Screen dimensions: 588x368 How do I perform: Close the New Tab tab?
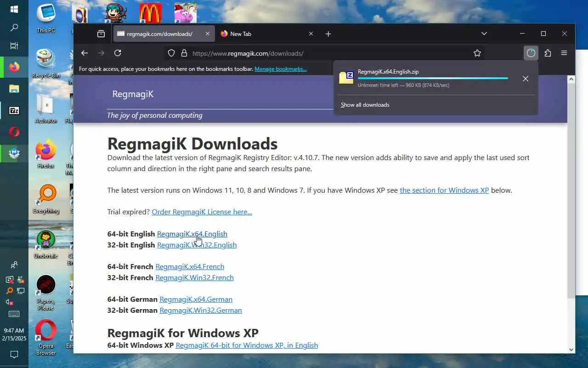point(311,34)
